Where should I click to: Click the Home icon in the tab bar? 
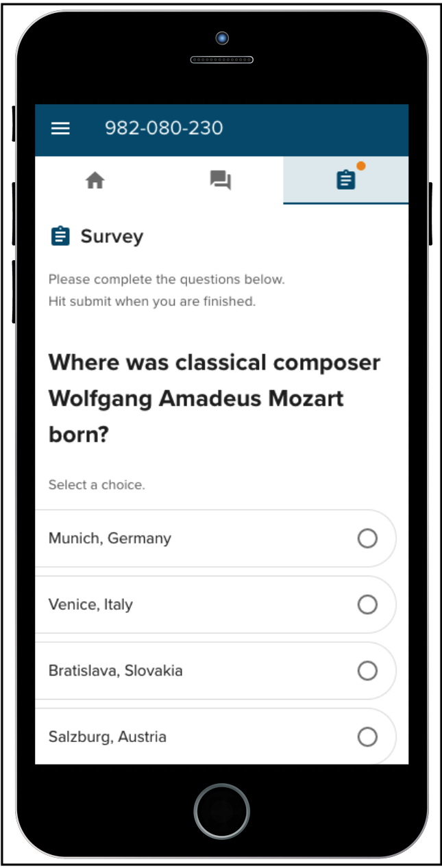pyautogui.click(x=96, y=180)
